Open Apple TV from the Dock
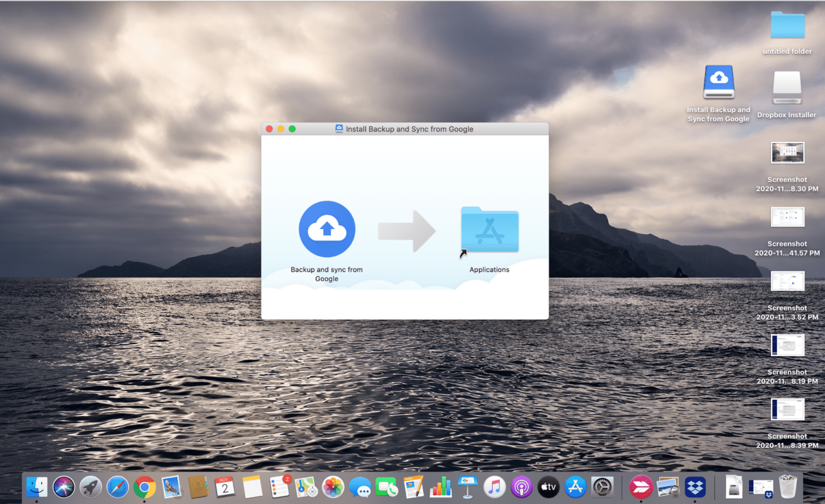Image resolution: width=825 pixels, height=504 pixels. click(549, 487)
